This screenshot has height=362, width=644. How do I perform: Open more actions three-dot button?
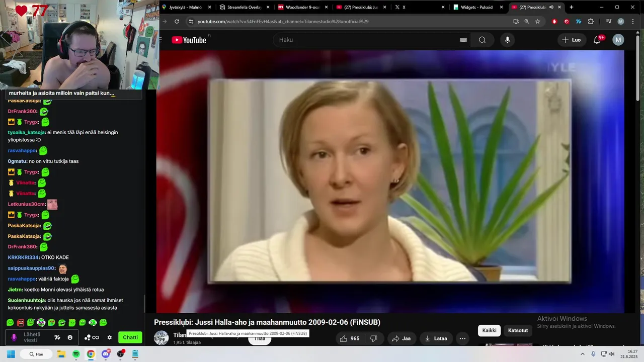pyautogui.click(x=462, y=338)
